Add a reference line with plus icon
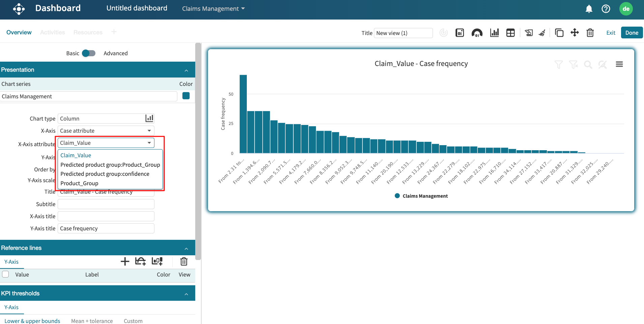The height and width of the screenshot is (324, 644). coord(125,261)
